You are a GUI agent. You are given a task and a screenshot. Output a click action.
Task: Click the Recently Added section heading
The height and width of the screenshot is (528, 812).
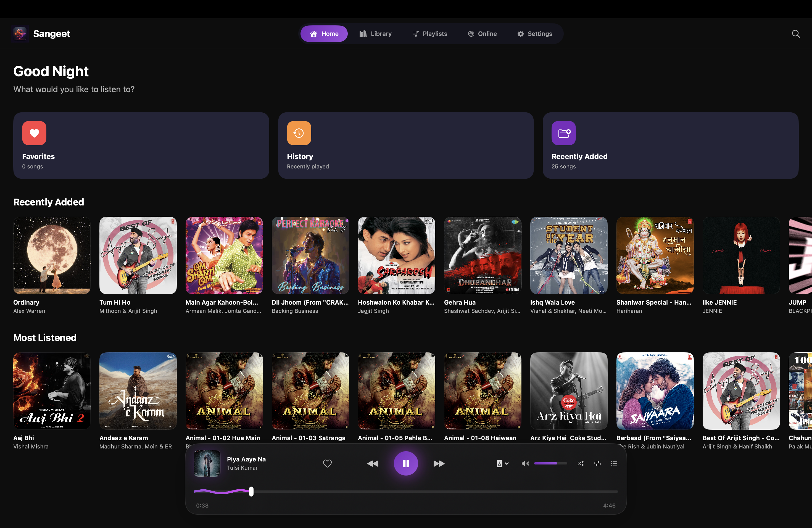(48, 202)
